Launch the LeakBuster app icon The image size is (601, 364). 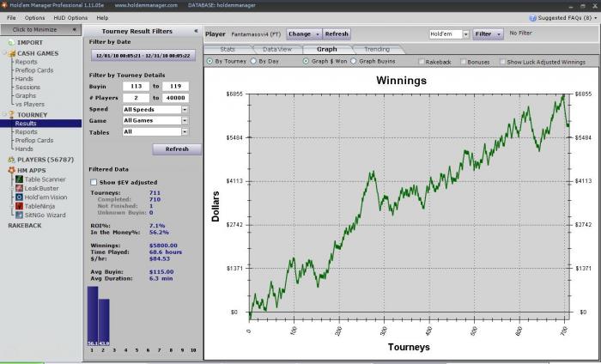[x=19, y=188]
